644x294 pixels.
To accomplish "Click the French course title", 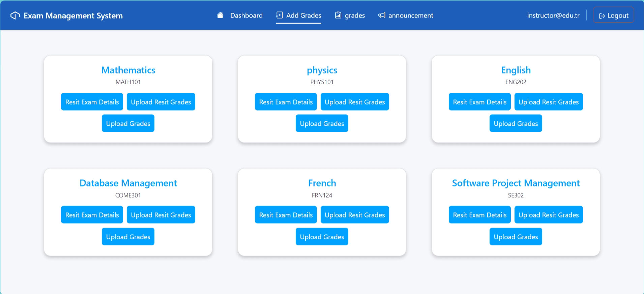I will [322, 183].
